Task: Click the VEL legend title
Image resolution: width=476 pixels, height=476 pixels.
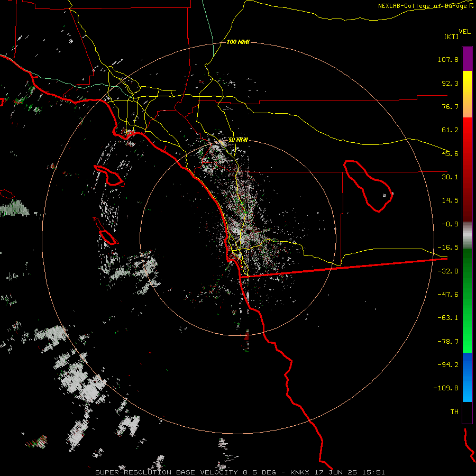Action: click(x=464, y=32)
